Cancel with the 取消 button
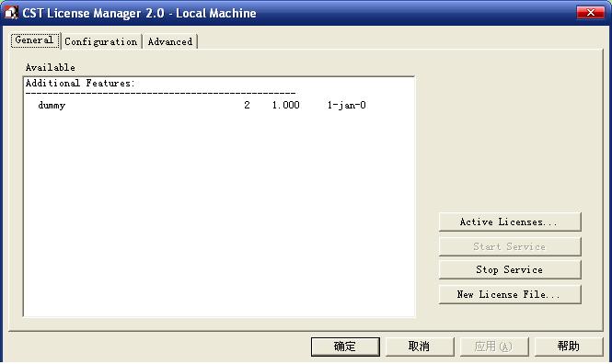Screen dimensions: 612x364 pyautogui.click(x=420, y=347)
